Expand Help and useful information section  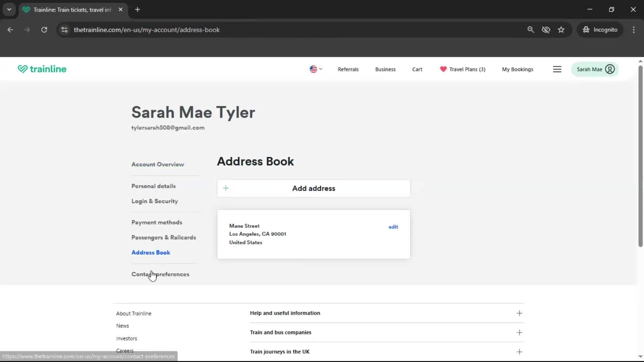tap(519, 313)
